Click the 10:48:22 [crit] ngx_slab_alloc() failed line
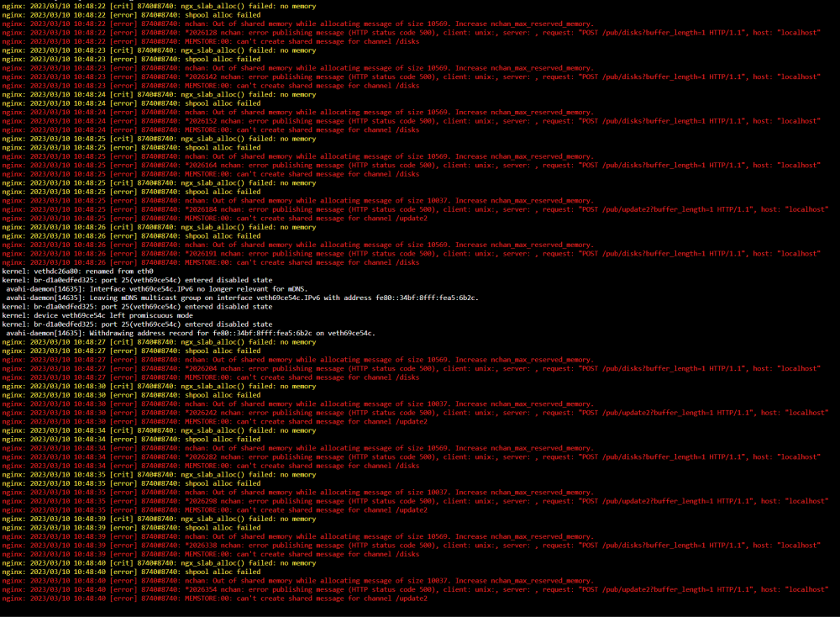 click(159, 7)
